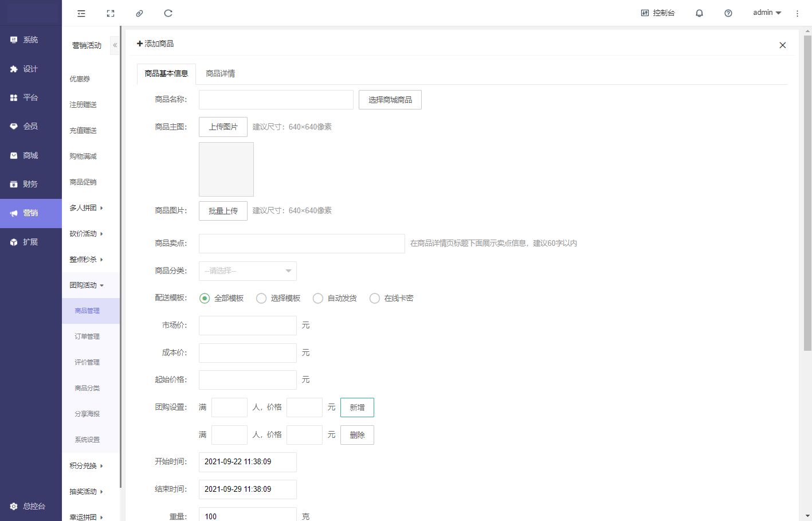Switch to the 商品详情 tab
The width and height of the screenshot is (812, 521).
pyautogui.click(x=220, y=73)
